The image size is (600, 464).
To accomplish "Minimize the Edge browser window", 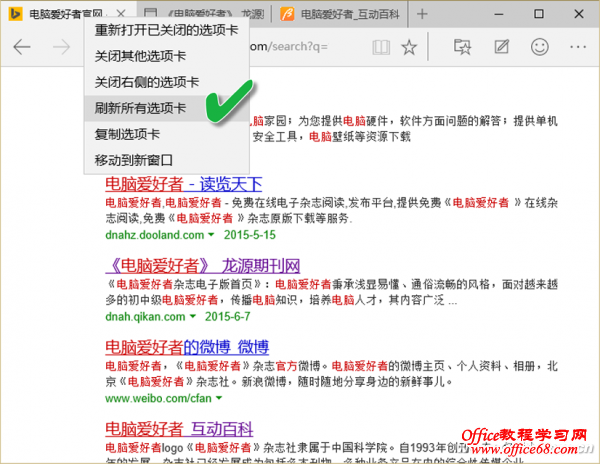I will click(499, 14).
